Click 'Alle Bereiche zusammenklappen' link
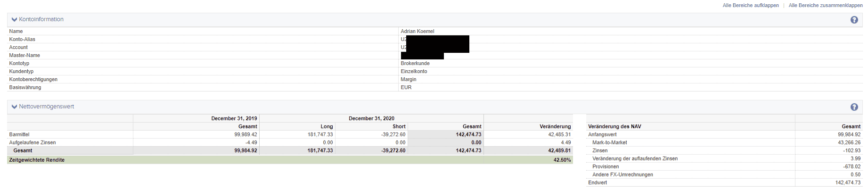Image resolution: width=868 pixels, height=191 pixels. 825,6
